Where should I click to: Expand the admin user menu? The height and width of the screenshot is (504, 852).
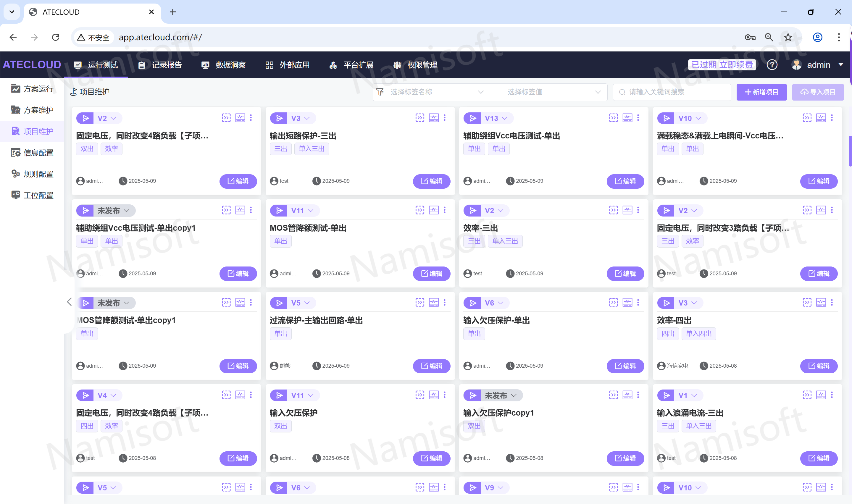(x=818, y=64)
